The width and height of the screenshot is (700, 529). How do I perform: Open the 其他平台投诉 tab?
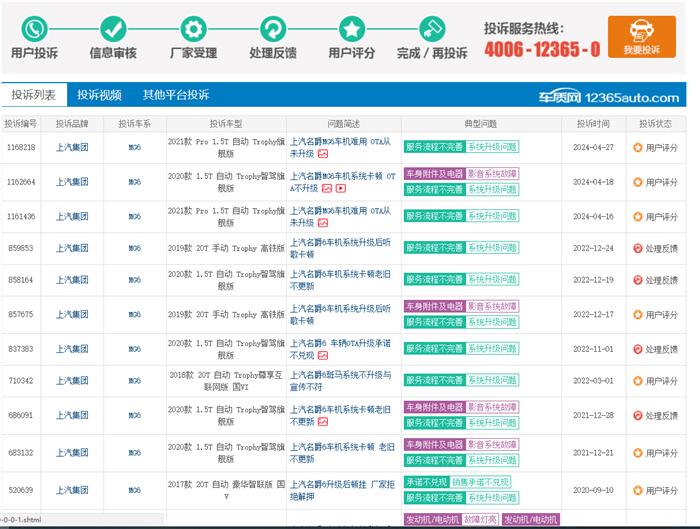176,95
